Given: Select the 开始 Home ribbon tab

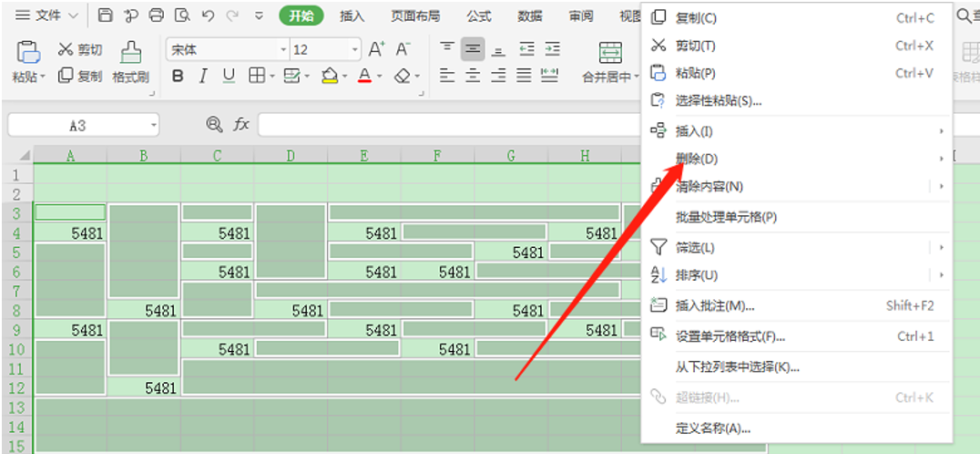Looking at the screenshot, I should (301, 16).
